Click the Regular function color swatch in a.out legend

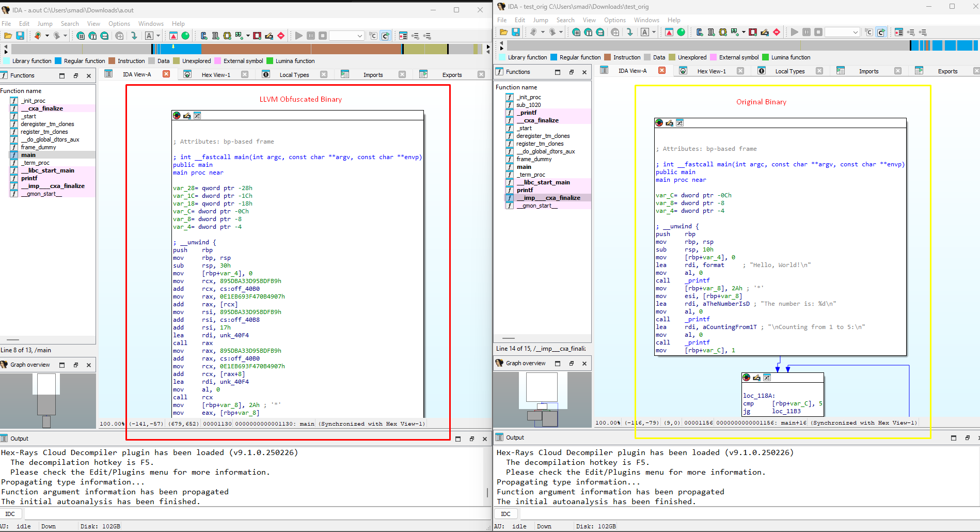[x=58, y=61]
